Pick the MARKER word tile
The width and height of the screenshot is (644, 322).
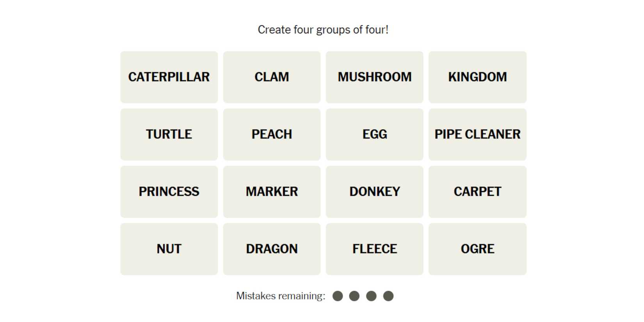point(272,192)
